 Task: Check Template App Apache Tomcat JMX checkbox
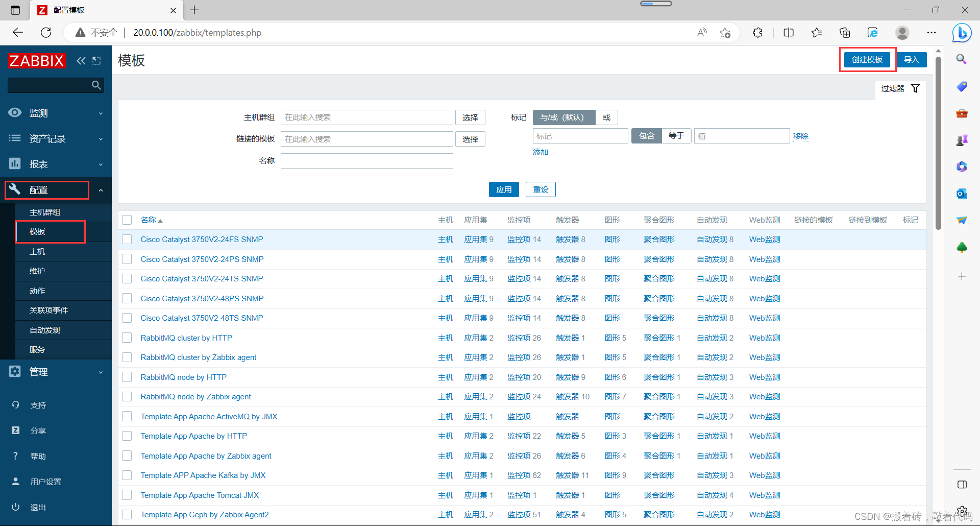tap(127, 495)
